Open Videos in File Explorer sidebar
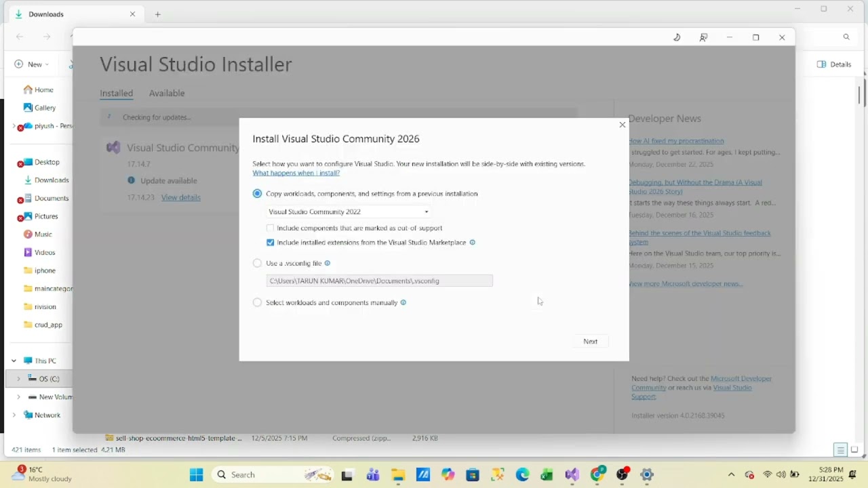The width and height of the screenshot is (868, 488). 39,253
